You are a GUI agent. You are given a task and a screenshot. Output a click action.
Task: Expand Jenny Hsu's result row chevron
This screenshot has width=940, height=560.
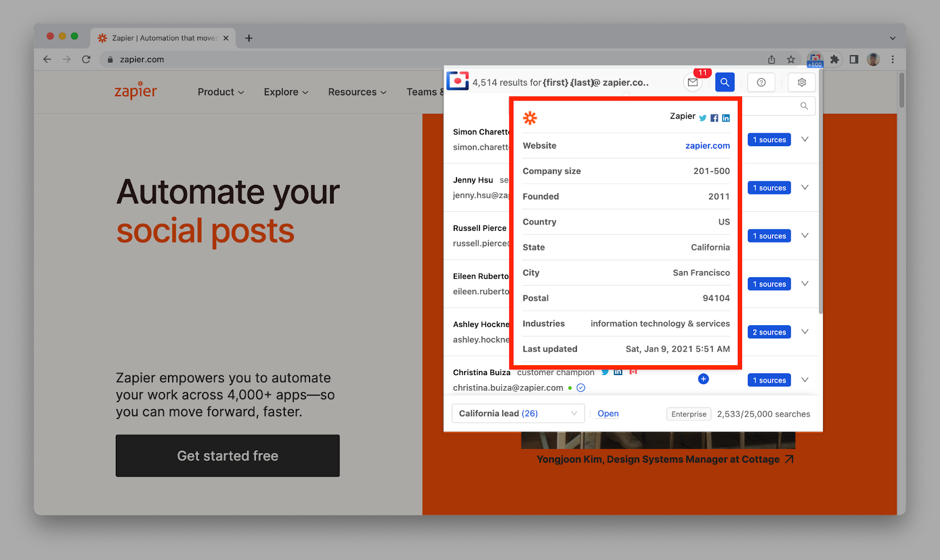805,187
